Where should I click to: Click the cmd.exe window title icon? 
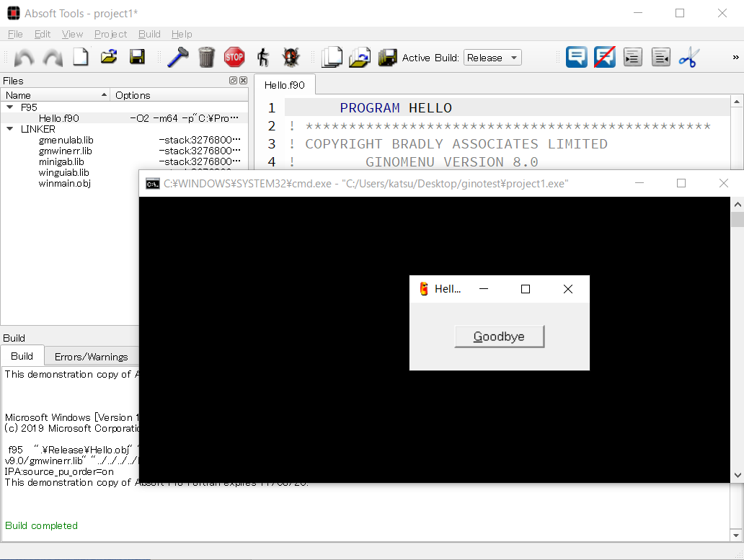tap(153, 184)
